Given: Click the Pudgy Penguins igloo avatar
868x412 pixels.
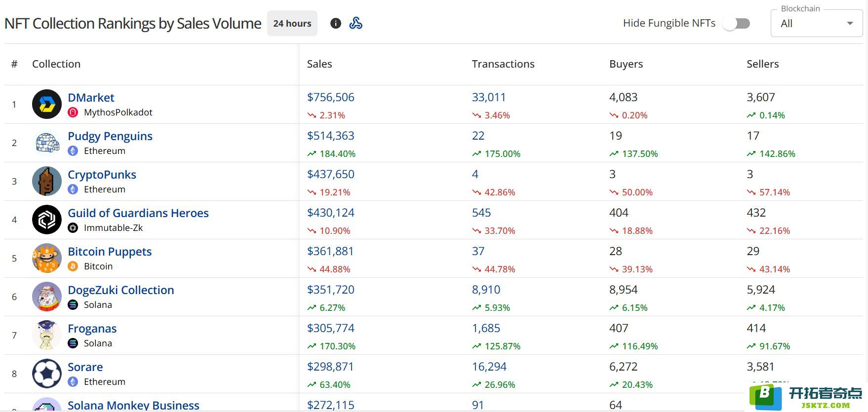Looking at the screenshot, I should coord(47,143).
